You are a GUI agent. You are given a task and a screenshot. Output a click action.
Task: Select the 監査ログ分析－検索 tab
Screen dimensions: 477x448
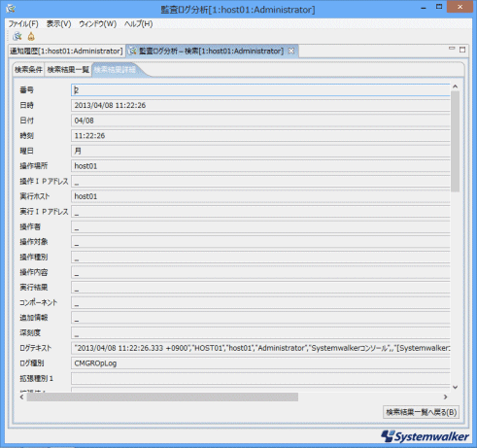pos(211,51)
